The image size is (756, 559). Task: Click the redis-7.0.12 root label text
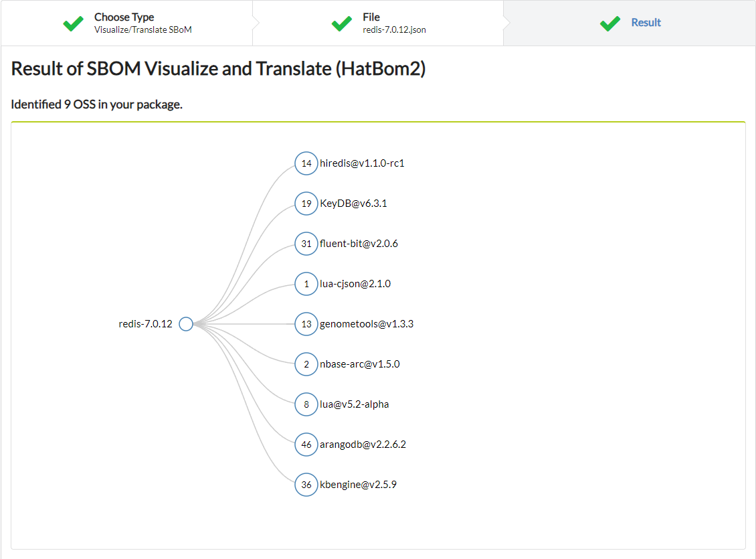[145, 324]
